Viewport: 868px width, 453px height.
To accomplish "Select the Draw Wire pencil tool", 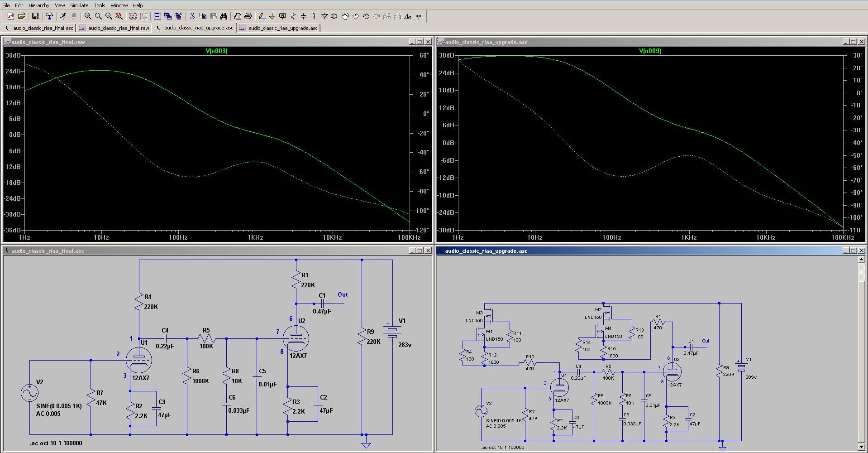I will (262, 16).
